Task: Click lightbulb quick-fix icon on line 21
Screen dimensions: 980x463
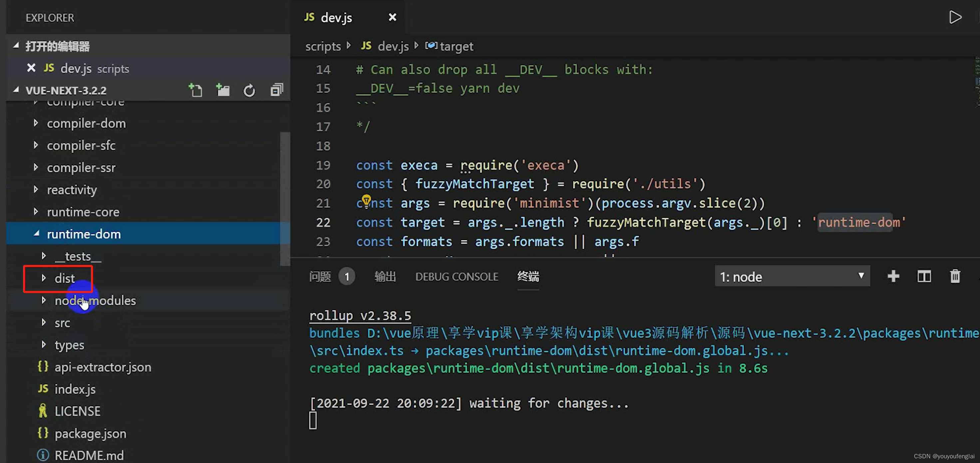Action: point(366,200)
